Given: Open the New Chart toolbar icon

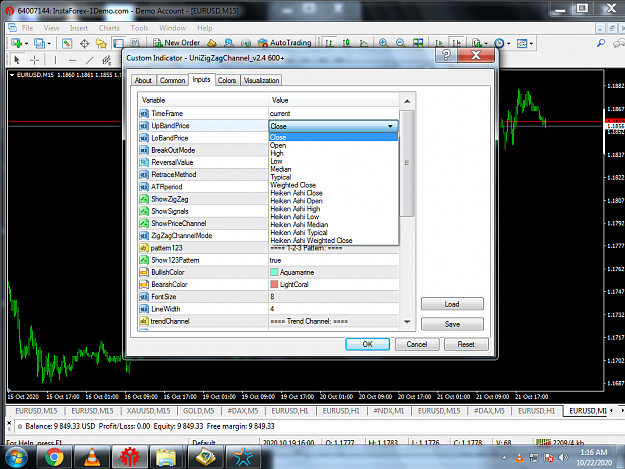Looking at the screenshot, I should (16, 43).
